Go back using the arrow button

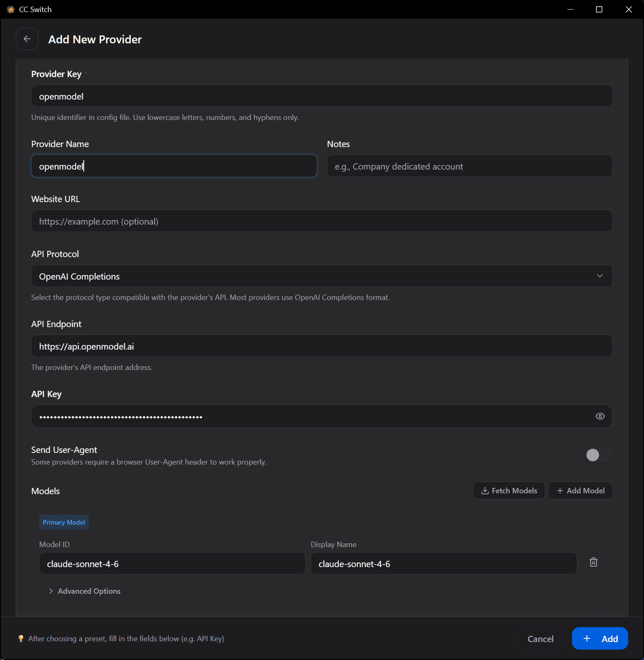coord(27,39)
